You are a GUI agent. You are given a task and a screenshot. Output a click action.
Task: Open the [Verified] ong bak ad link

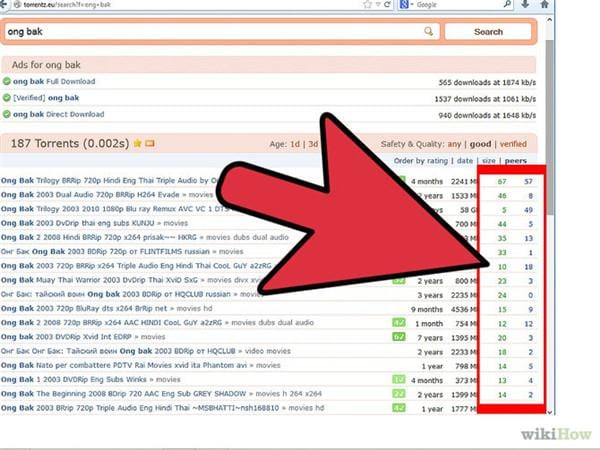[46, 98]
